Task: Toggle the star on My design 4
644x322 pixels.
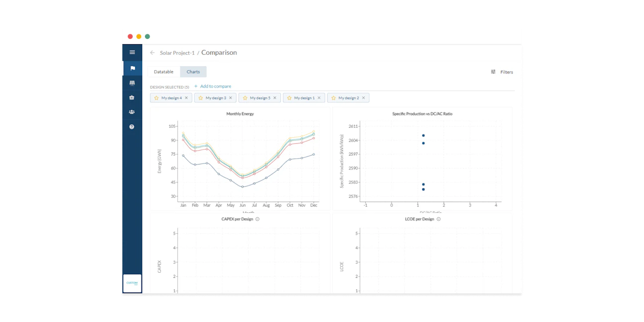Action: point(157,98)
